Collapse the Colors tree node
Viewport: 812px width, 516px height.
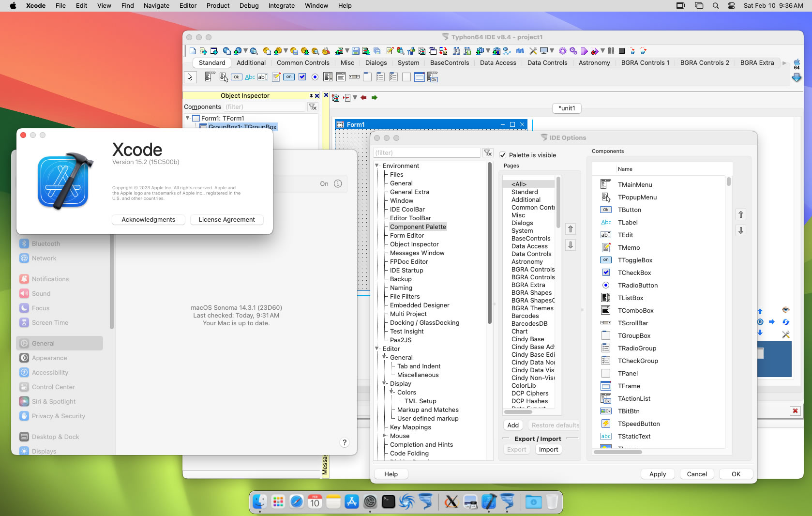tap(392, 392)
